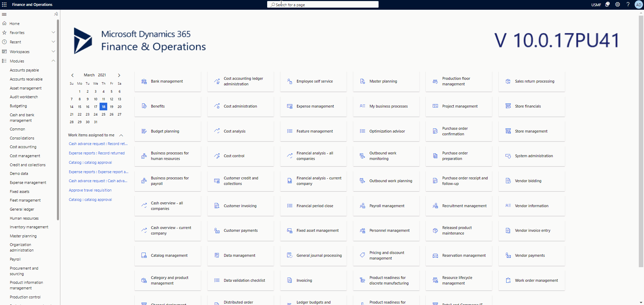Click the help question mark icon

[628, 5]
